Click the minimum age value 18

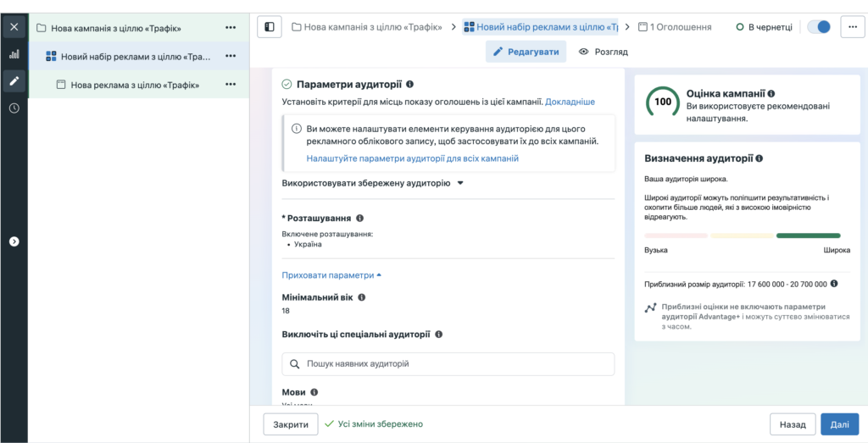pos(286,310)
